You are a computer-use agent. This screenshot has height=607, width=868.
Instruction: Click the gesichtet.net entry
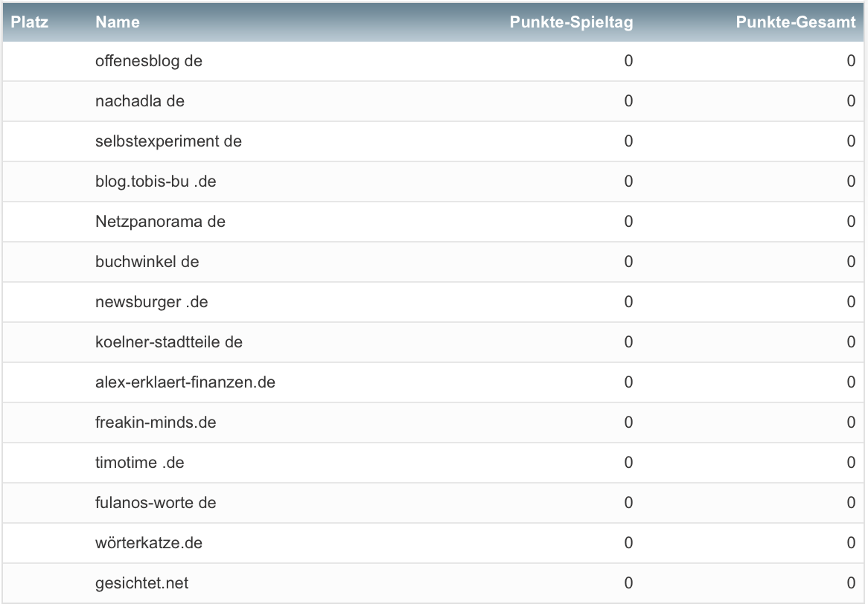[x=141, y=583]
